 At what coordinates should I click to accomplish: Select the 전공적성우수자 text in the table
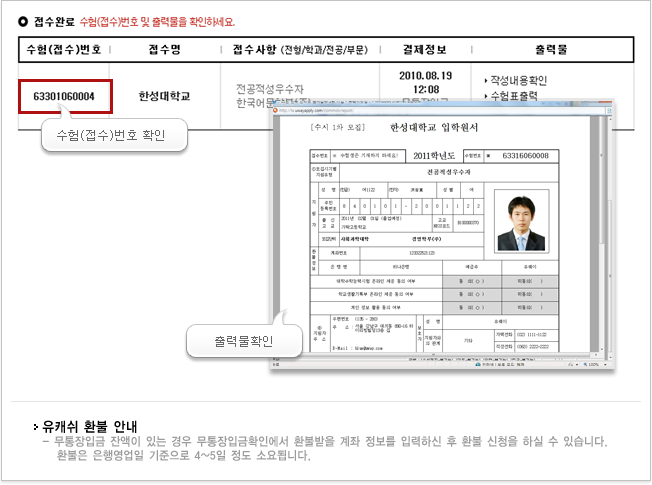point(270,89)
